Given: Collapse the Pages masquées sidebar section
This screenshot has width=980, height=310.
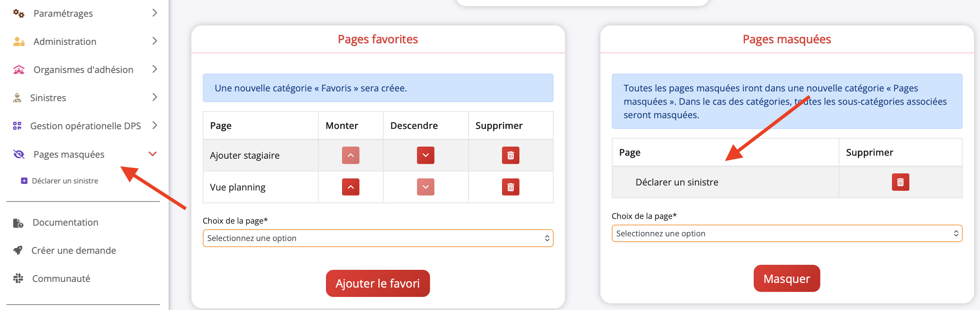Looking at the screenshot, I should (153, 154).
